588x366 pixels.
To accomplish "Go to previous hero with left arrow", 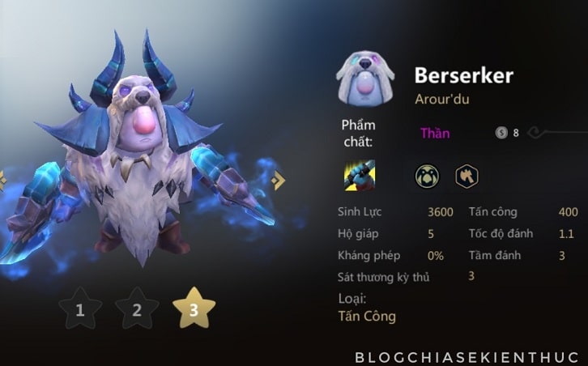I will (x=2, y=181).
